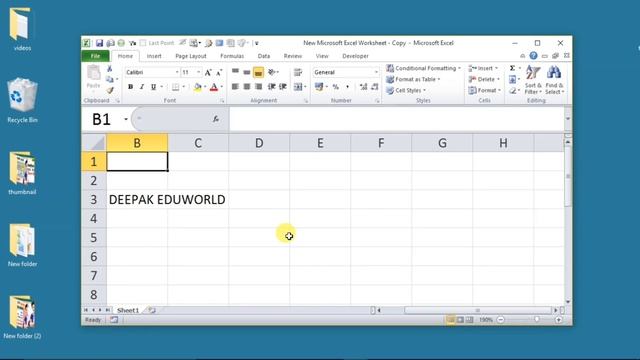The image size is (640, 360).
Task: Switch to the Page Layout tab
Action: [x=191, y=56]
